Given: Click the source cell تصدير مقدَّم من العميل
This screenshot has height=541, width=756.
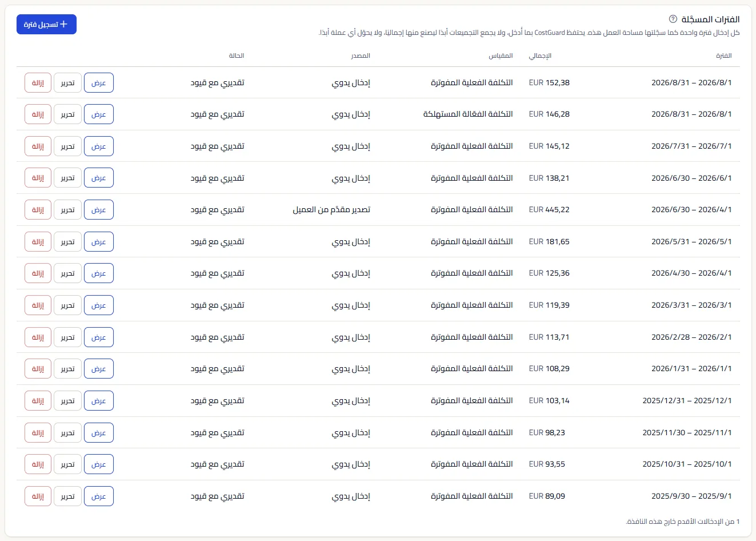Looking at the screenshot, I should 331,210.
